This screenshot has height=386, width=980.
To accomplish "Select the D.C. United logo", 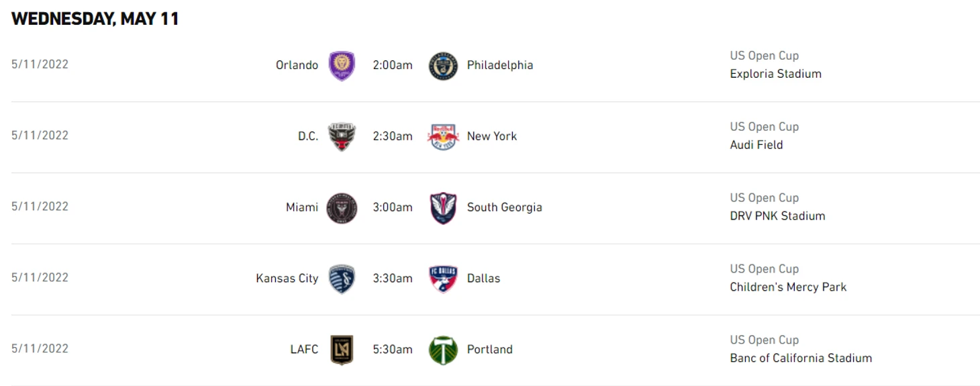I will [342, 137].
